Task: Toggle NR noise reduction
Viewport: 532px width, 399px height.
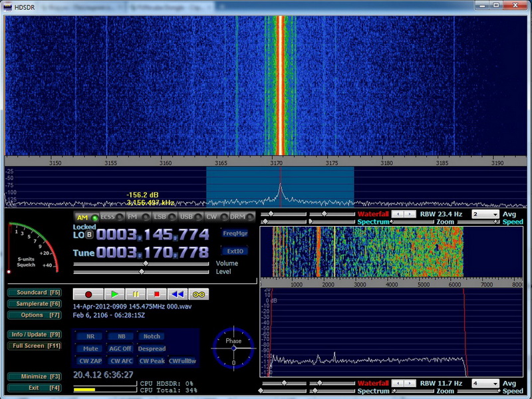Action: 90,336
